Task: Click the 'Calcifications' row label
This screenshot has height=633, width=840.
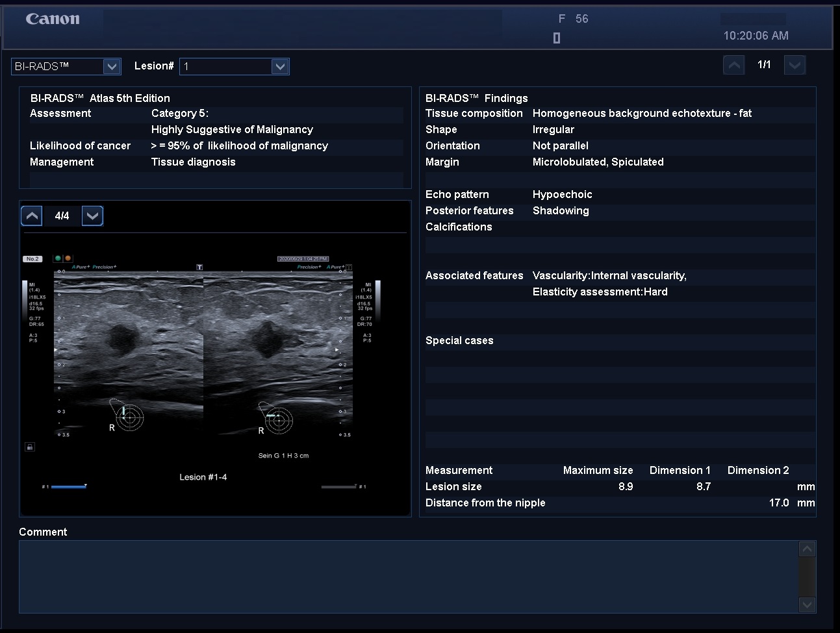Action: tap(459, 227)
